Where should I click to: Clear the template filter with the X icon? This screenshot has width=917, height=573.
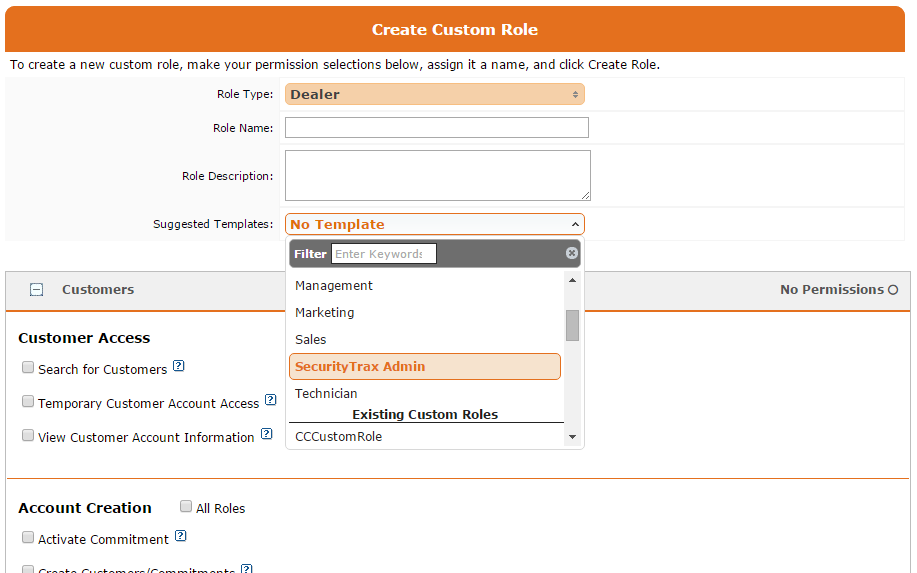[572, 254]
